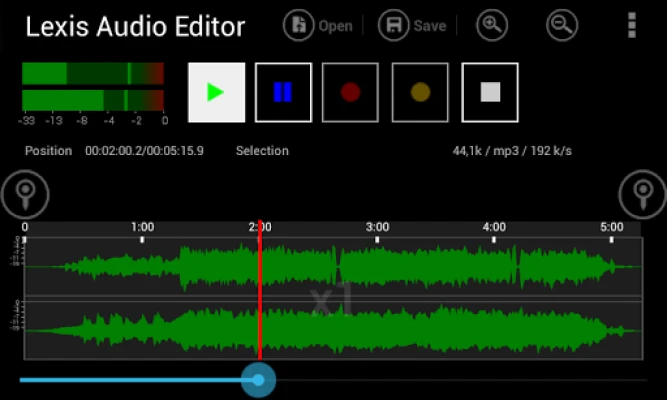
Task: Stop playback with the square stop button
Action: [x=489, y=92]
